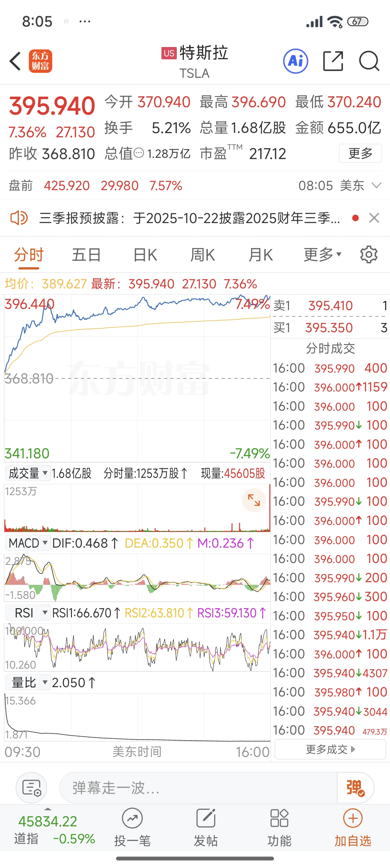The image size is (390, 868).
Task: Tap 更多成交 to see more trades
Action: pos(330,749)
